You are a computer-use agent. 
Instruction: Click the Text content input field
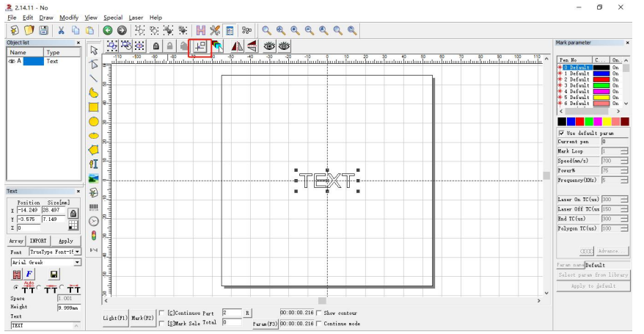click(x=40, y=325)
